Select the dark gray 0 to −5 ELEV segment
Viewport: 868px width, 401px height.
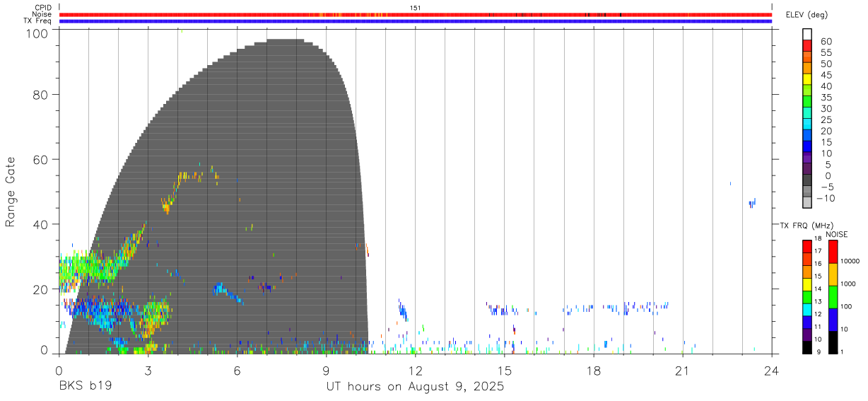[x=807, y=181]
